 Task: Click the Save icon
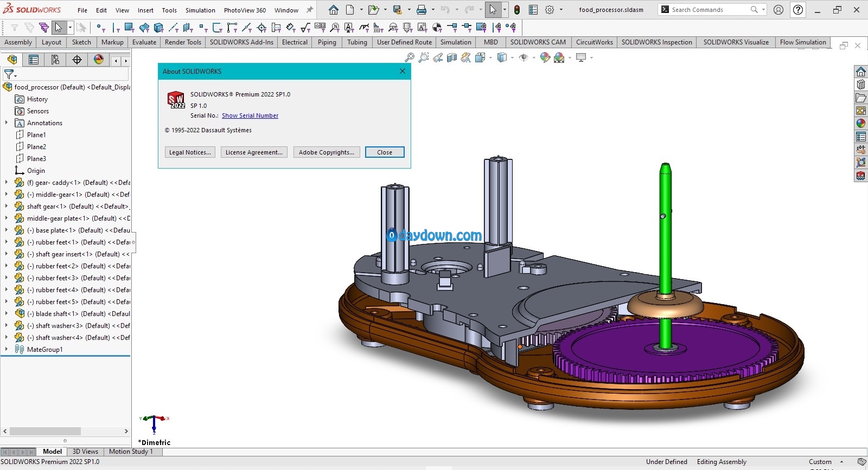(x=397, y=10)
